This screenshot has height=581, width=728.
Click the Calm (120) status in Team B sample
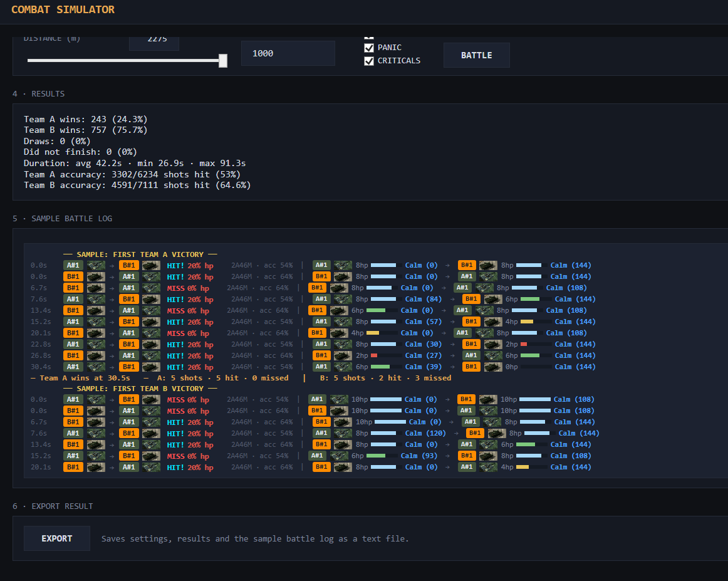pos(425,433)
